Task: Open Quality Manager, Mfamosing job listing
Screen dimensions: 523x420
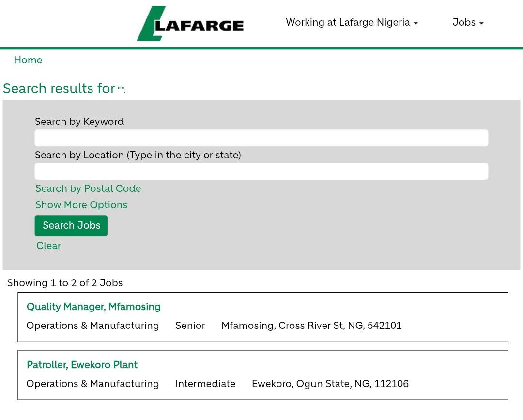Action: [93, 307]
